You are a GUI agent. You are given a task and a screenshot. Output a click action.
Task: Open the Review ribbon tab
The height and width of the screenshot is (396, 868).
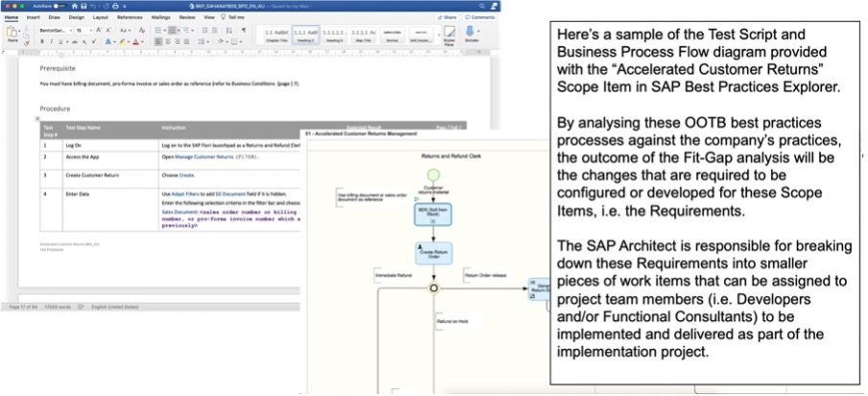(x=187, y=17)
